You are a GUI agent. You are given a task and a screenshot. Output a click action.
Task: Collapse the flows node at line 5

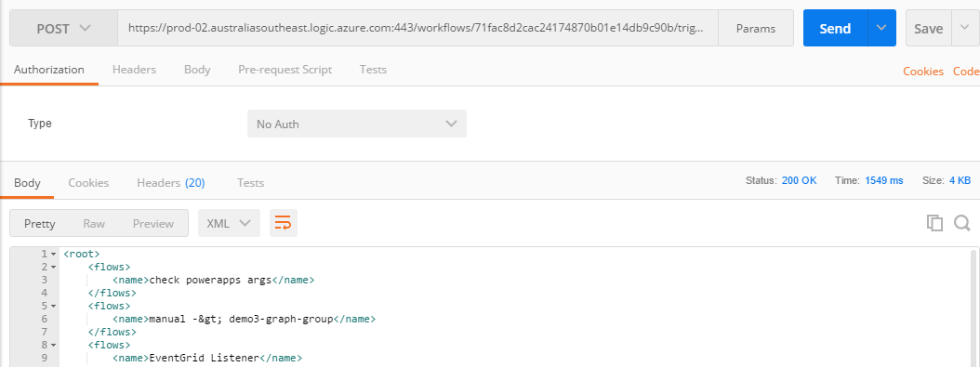[x=53, y=307]
